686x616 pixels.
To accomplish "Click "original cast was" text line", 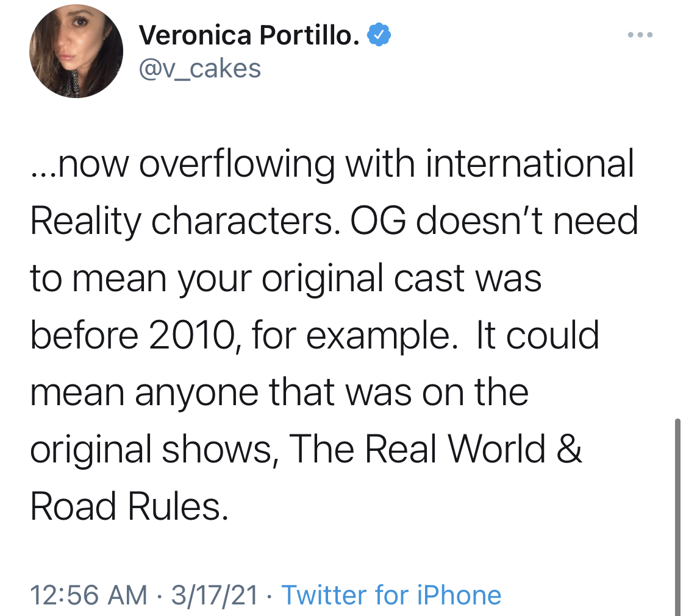I will pos(402,280).
